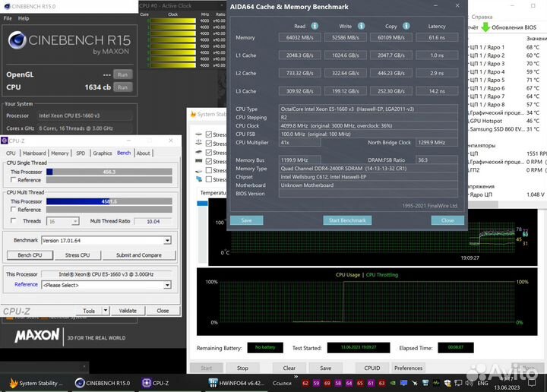Viewport: 547px width, 392px height.
Task: Enable Reference checkbox under CPU Multi Thread
Action: pyautogui.click(x=13, y=209)
